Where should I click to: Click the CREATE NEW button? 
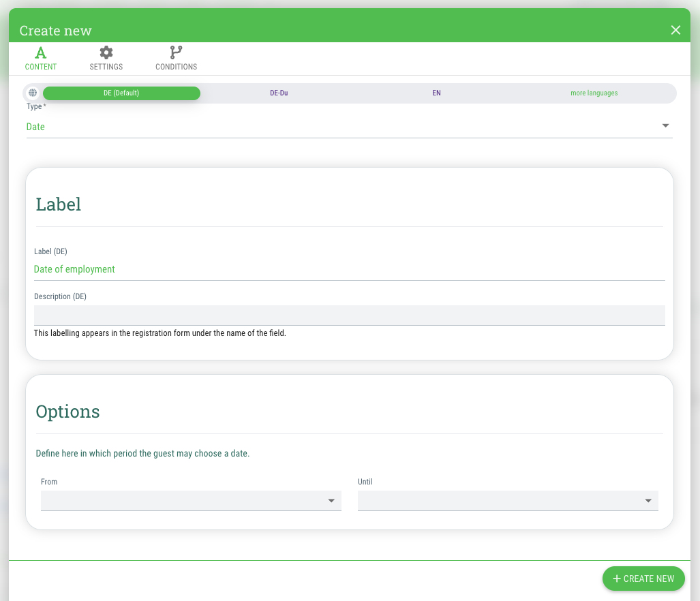coord(643,579)
